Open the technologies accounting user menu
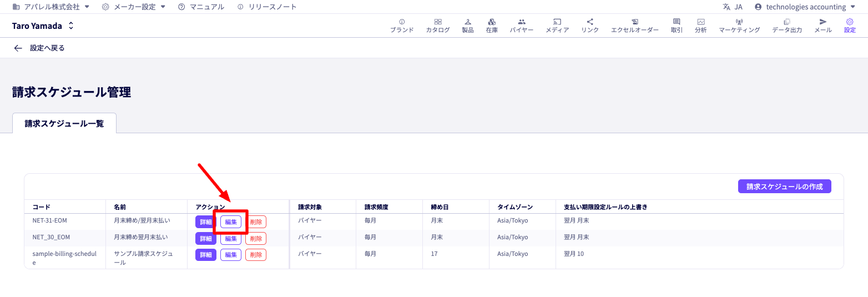The height and width of the screenshot is (297, 868). click(805, 7)
